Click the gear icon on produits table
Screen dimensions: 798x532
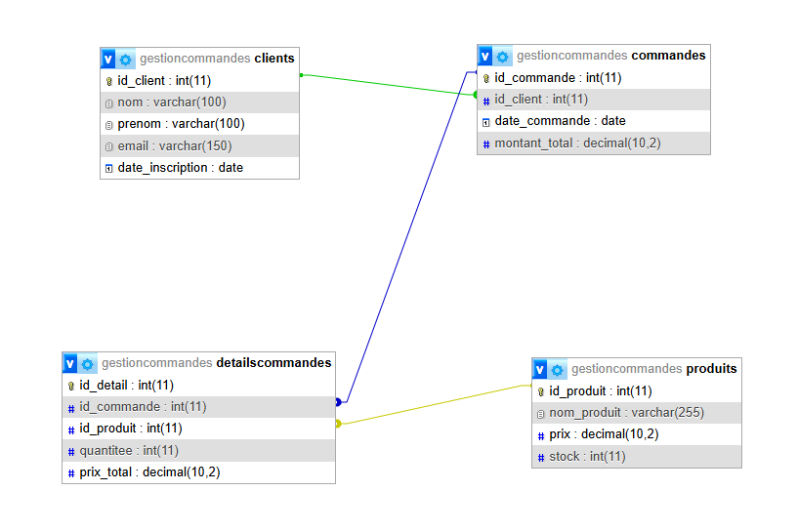(x=558, y=370)
